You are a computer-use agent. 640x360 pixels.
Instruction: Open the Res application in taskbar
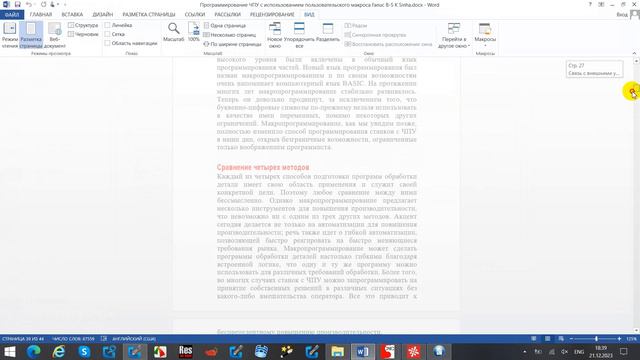185,351
